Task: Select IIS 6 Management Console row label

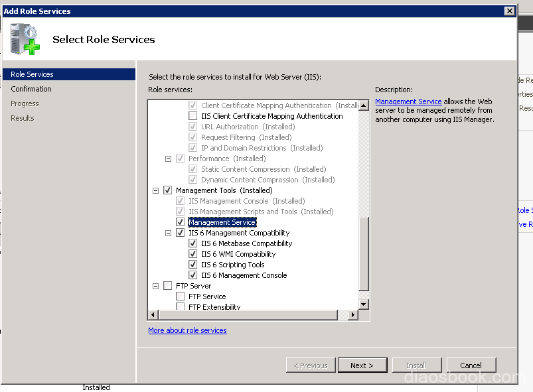Action: coord(244,275)
